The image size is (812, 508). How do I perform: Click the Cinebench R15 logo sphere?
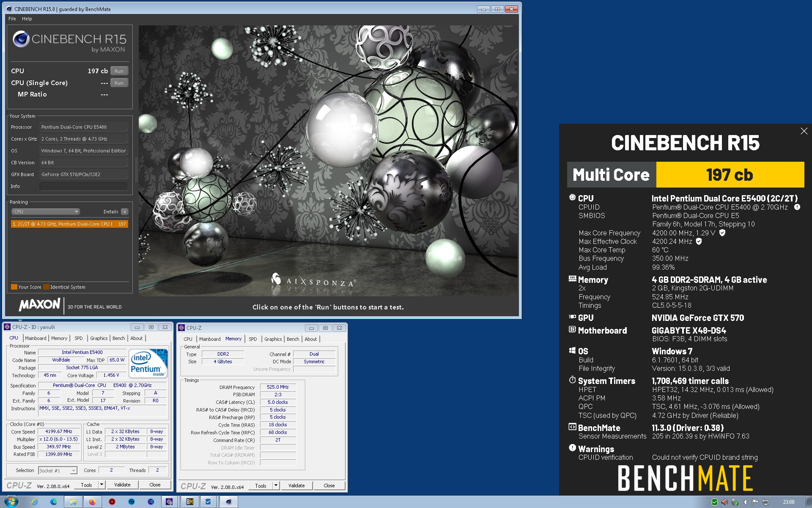click(x=21, y=39)
